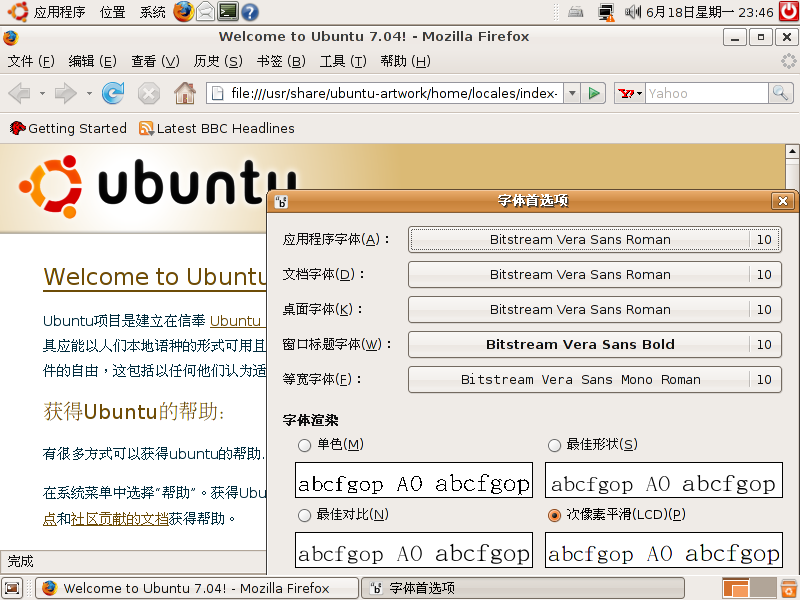Screen dimensions: 800x600
Task: Click the date and time clock
Action: [x=710, y=12]
